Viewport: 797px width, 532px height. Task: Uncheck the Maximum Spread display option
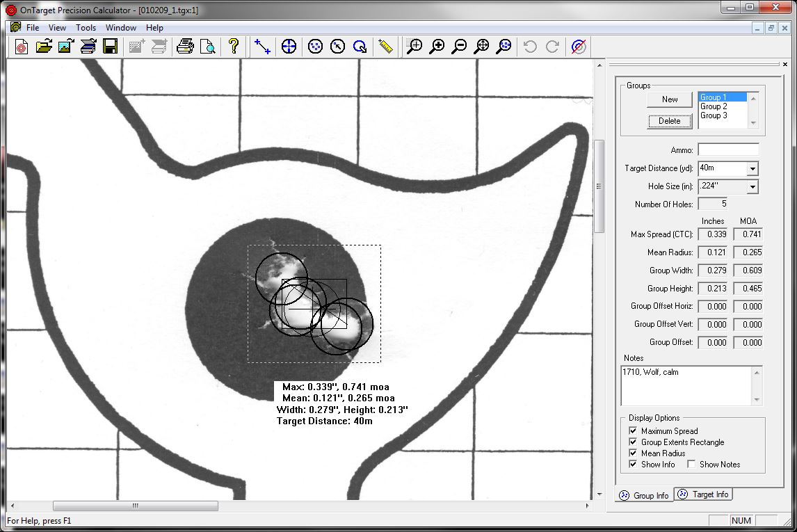[x=633, y=430]
